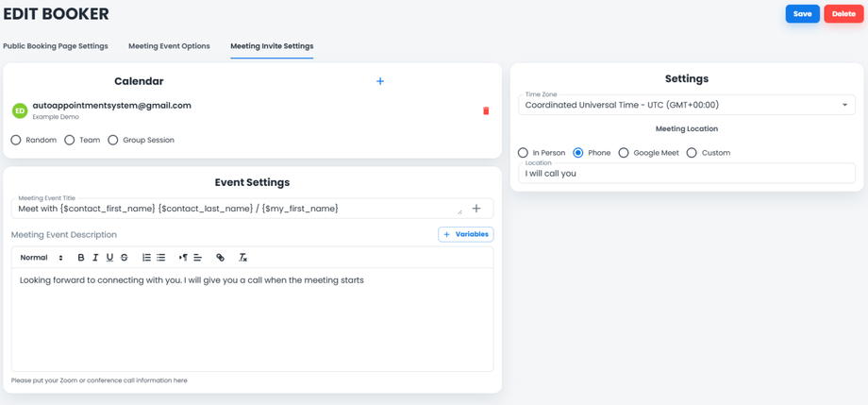This screenshot has height=405, width=868.
Task: Insert an ordered numbered list
Action: tap(146, 258)
